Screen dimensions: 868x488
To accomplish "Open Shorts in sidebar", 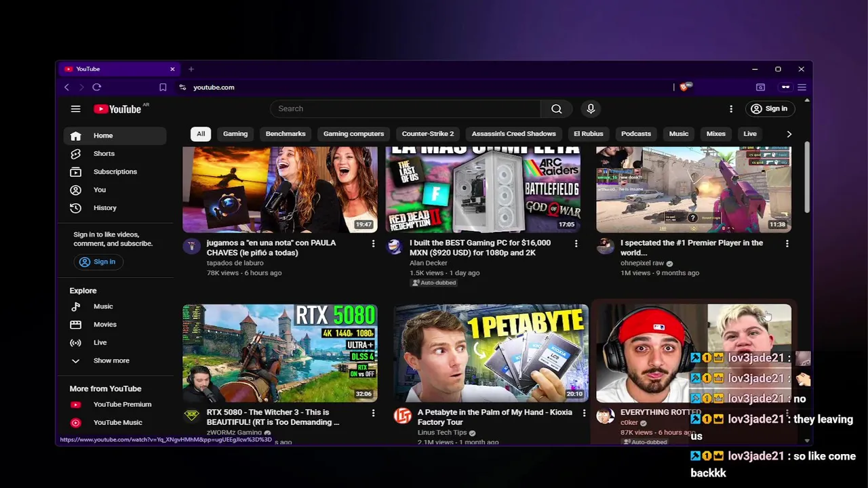I will tap(115, 154).
